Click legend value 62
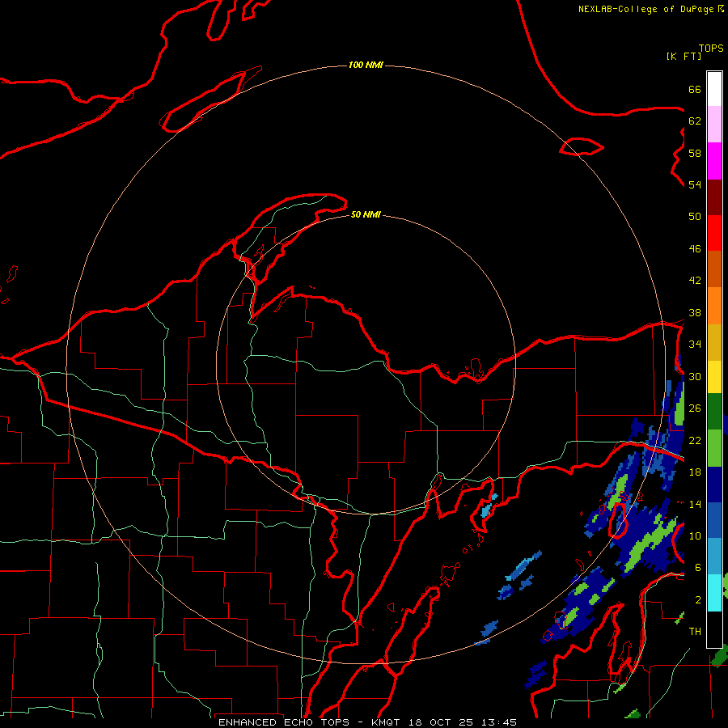The width and height of the screenshot is (728, 728). coord(695,121)
